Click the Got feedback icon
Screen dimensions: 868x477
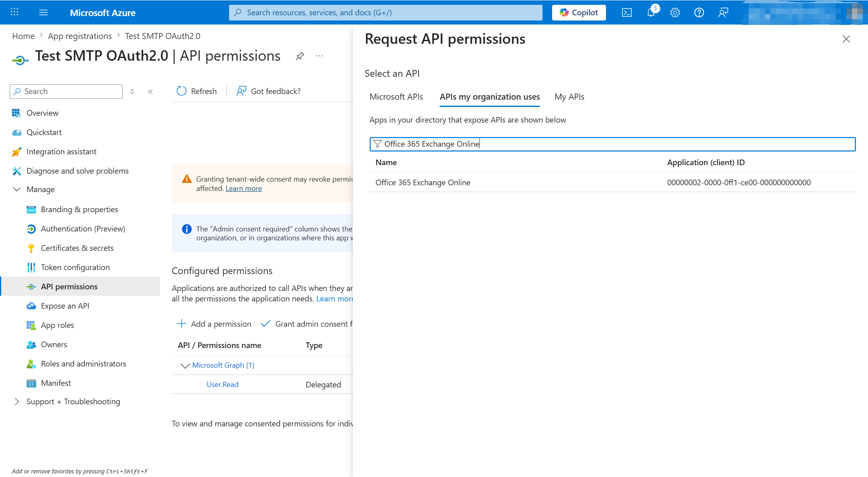[x=242, y=91]
